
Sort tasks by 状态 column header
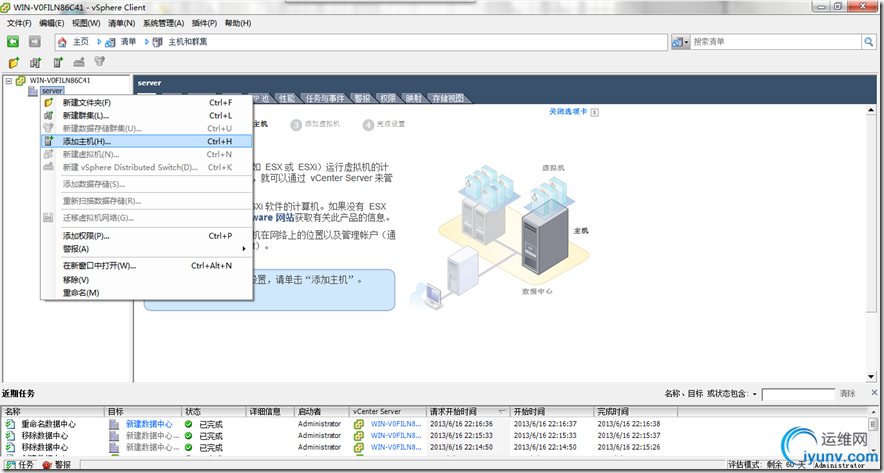(215, 412)
